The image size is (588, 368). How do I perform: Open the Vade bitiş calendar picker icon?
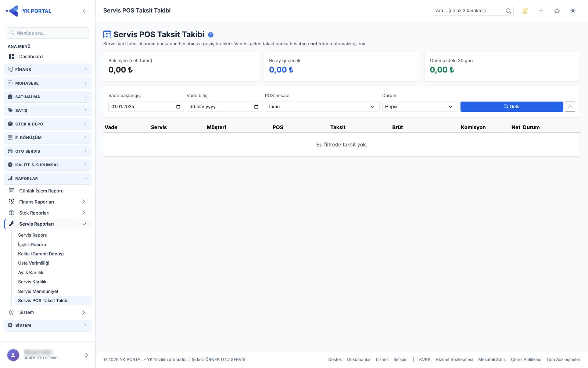pos(257,107)
